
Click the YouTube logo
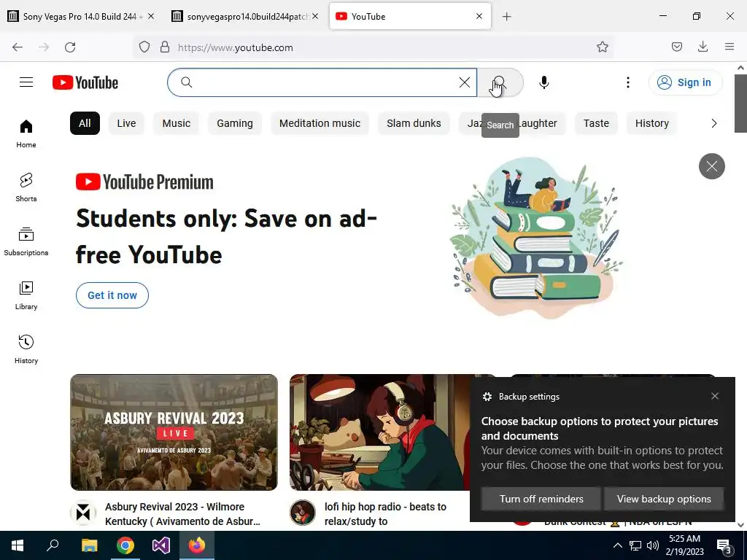tap(85, 82)
